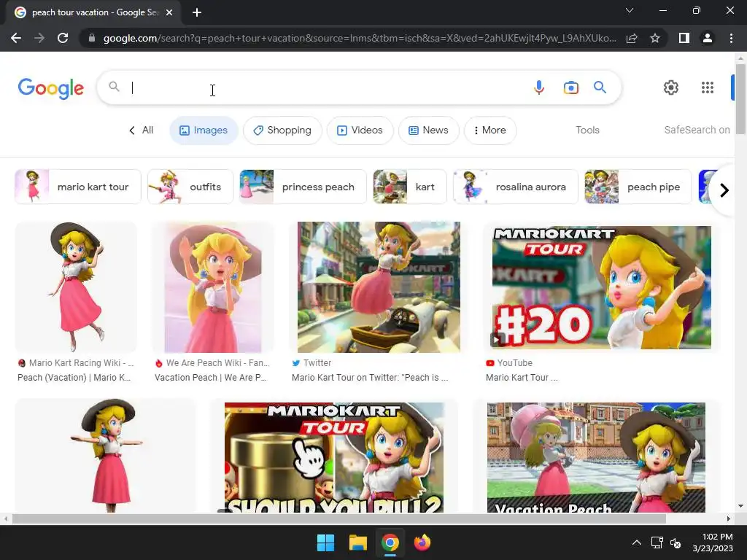Image resolution: width=747 pixels, height=560 pixels.
Task: Click the browser forward arrow
Action: (39, 38)
